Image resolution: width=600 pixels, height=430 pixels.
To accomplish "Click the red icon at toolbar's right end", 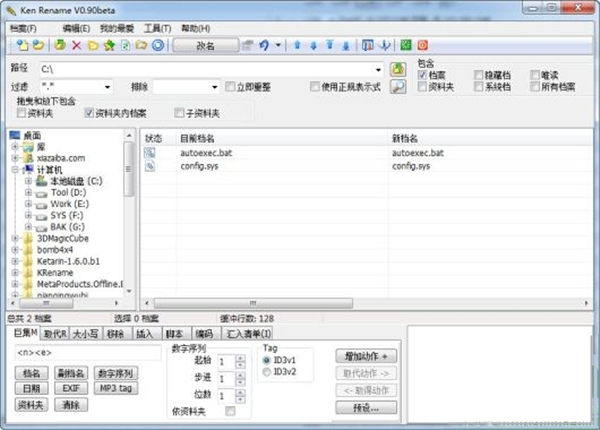I will click(x=422, y=45).
